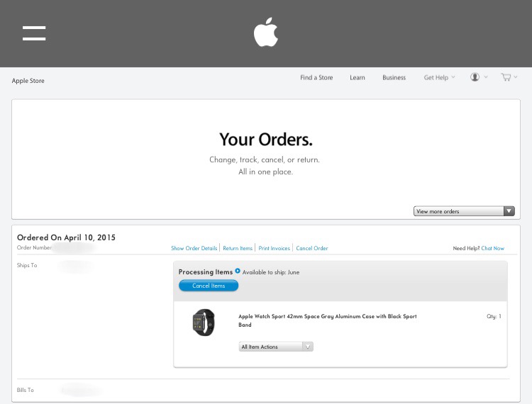This screenshot has height=404, width=532.
Task: Click the Cancel Order link
Action: point(312,248)
